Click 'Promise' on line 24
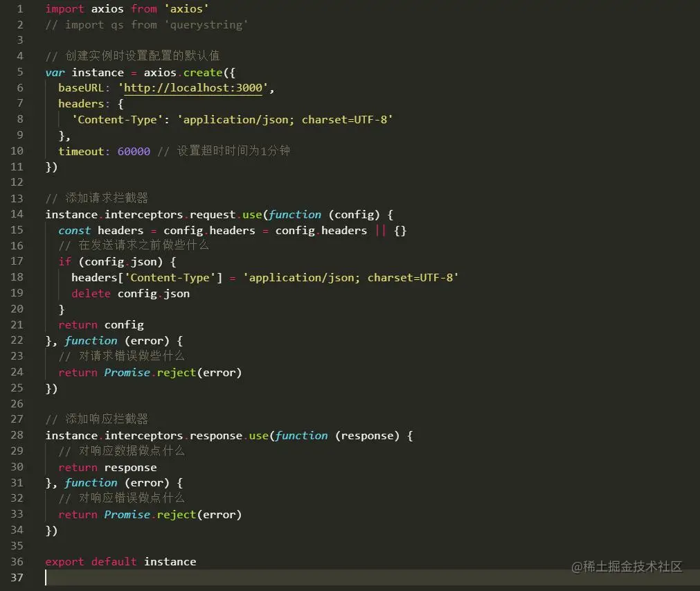The height and width of the screenshot is (591, 700). [127, 373]
